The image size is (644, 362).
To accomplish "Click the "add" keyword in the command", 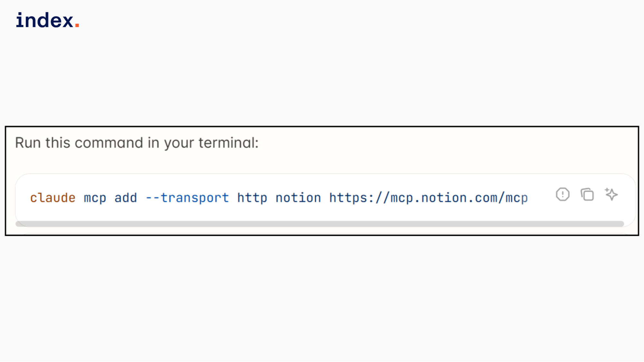I will [x=126, y=198].
